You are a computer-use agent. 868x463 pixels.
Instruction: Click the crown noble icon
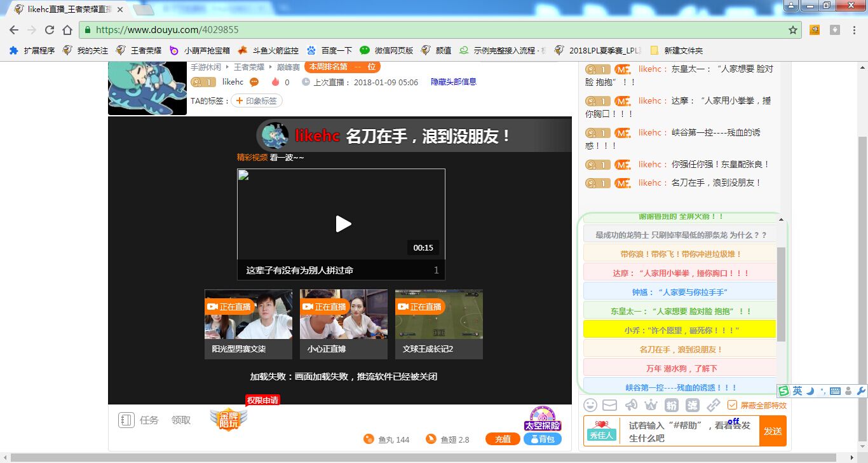coord(651,405)
